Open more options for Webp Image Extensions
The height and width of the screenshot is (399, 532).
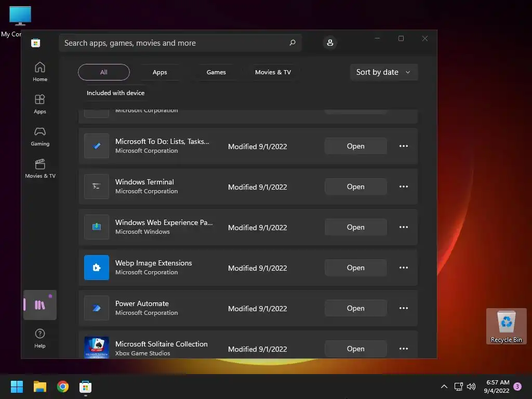[x=403, y=268]
